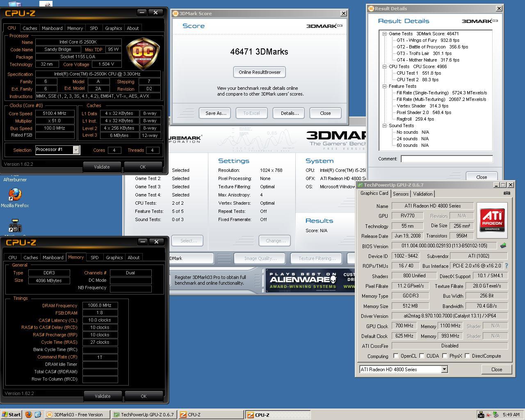Select GT4 - Mother Nature result row
The width and height of the screenshot is (525, 420).
tap(428, 60)
